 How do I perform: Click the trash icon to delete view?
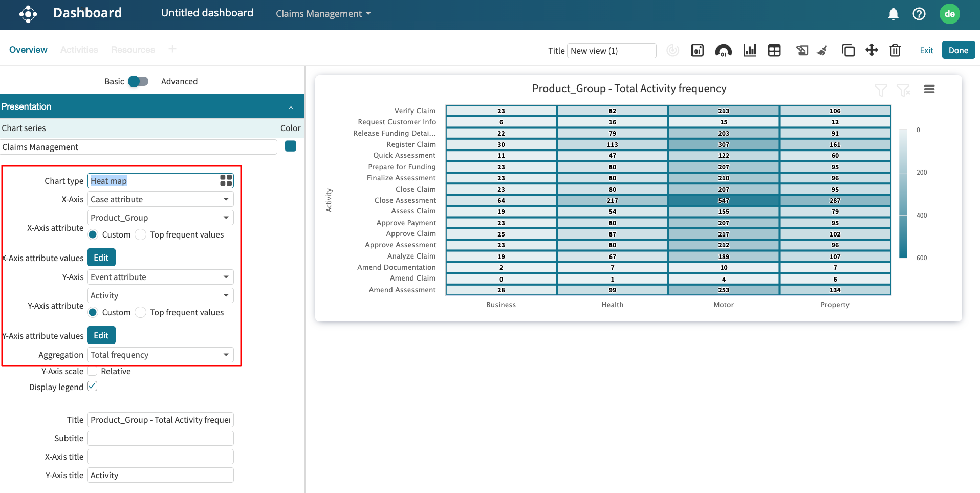click(x=895, y=50)
